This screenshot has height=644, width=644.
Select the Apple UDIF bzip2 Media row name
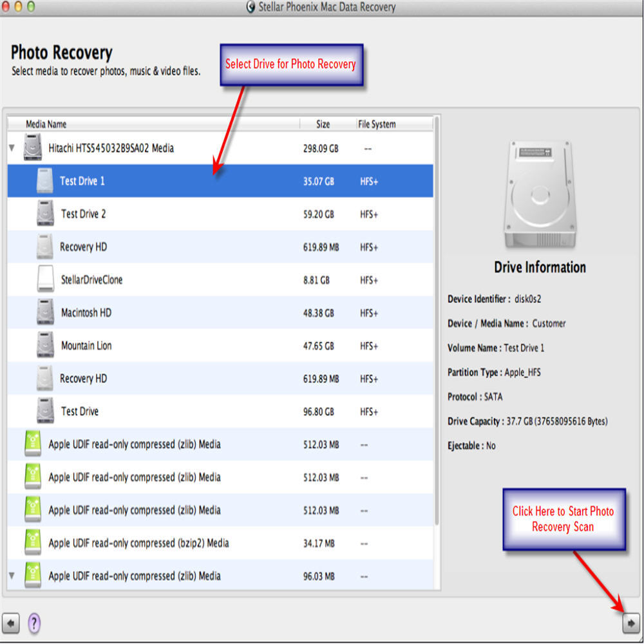pyautogui.click(x=138, y=543)
